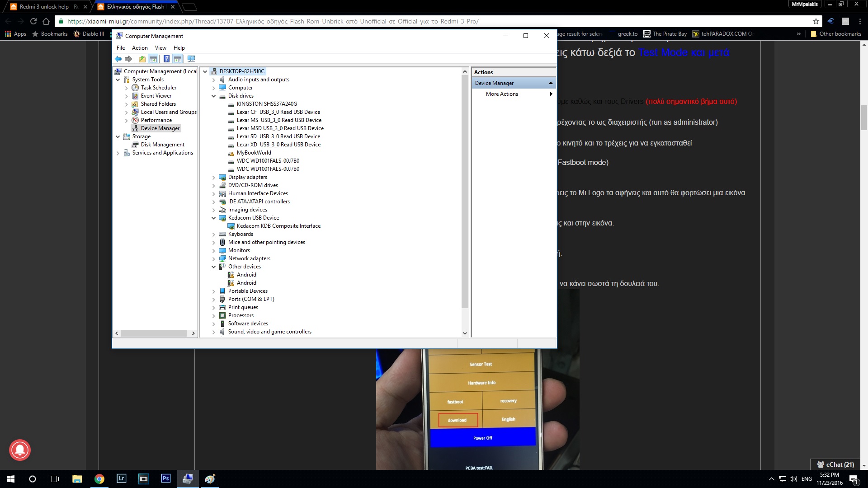This screenshot has width=868, height=488.
Task: Click console tree horizontal scrollbar right arrow
Action: (x=193, y=333)
